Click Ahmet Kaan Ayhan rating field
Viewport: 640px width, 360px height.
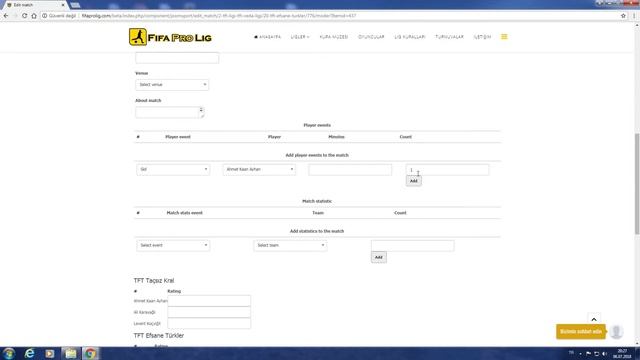209,301
